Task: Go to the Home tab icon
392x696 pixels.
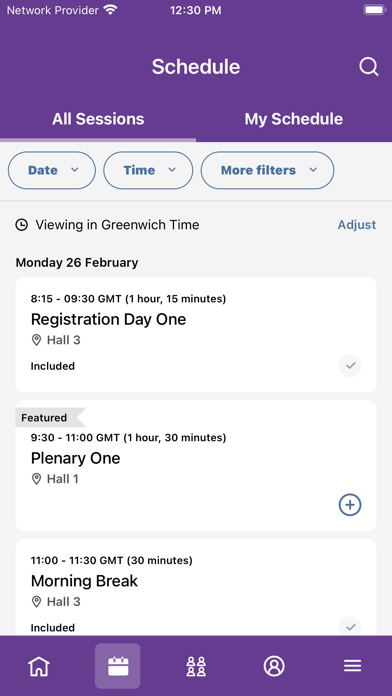Action: coord(39,666)
